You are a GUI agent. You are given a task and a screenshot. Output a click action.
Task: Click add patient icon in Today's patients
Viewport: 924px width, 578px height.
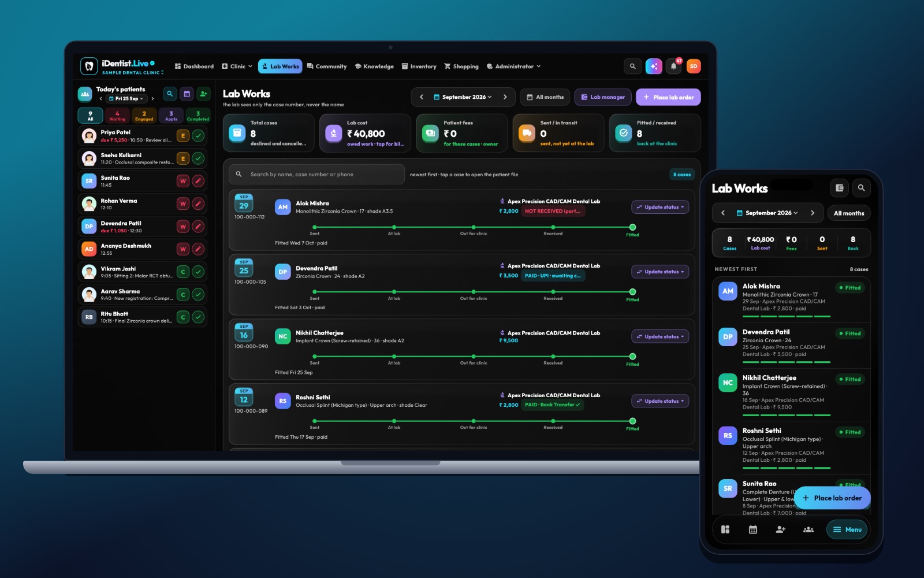point(203,94)
